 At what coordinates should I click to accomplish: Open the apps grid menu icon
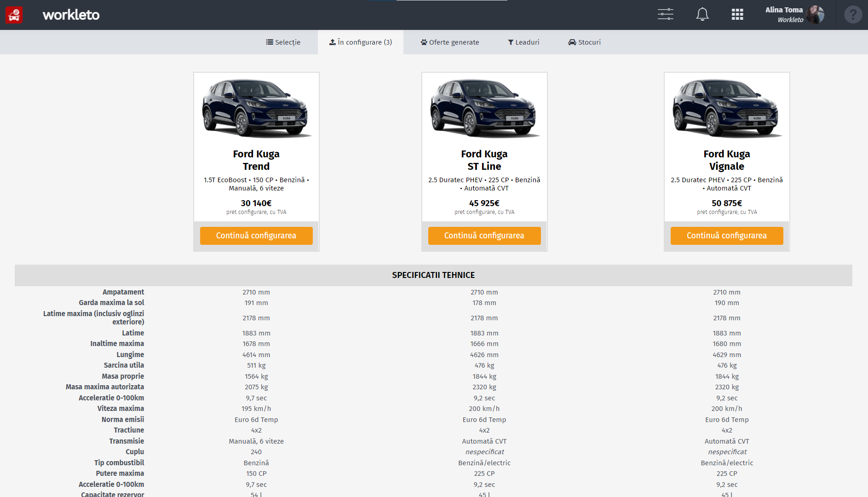pyautogui.click(x=737, y=14)
